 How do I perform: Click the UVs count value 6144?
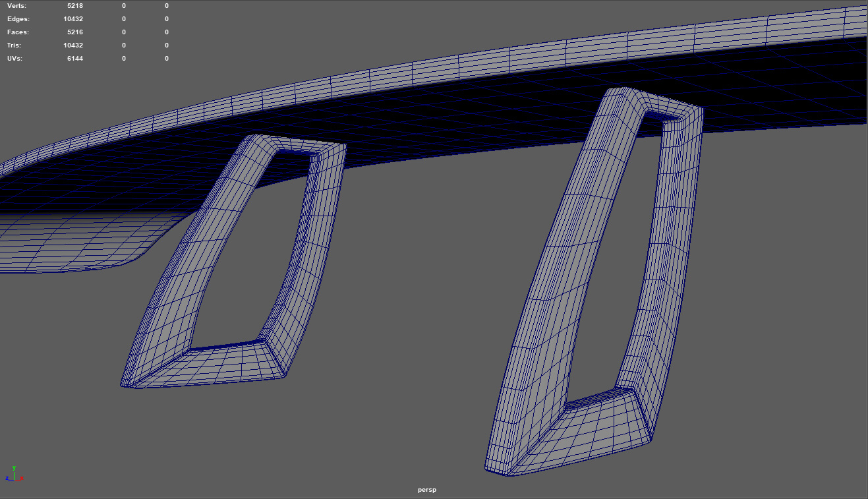point(74,59)
